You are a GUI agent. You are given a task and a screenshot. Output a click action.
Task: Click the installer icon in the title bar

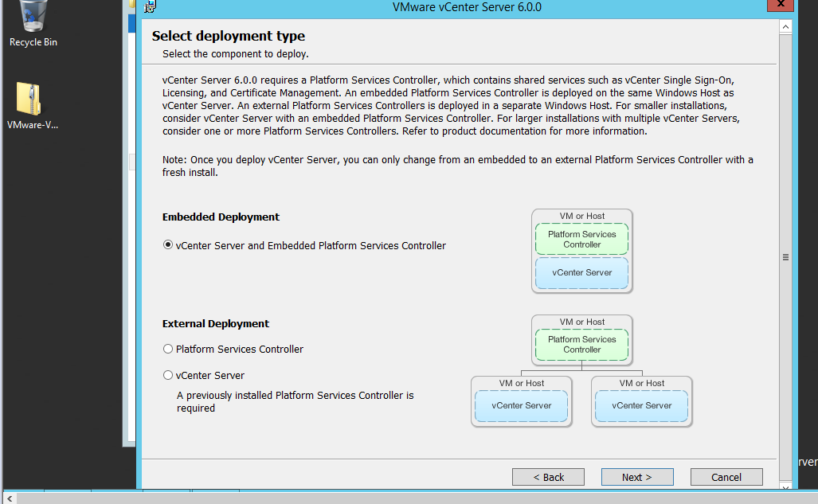click(150, 7)
